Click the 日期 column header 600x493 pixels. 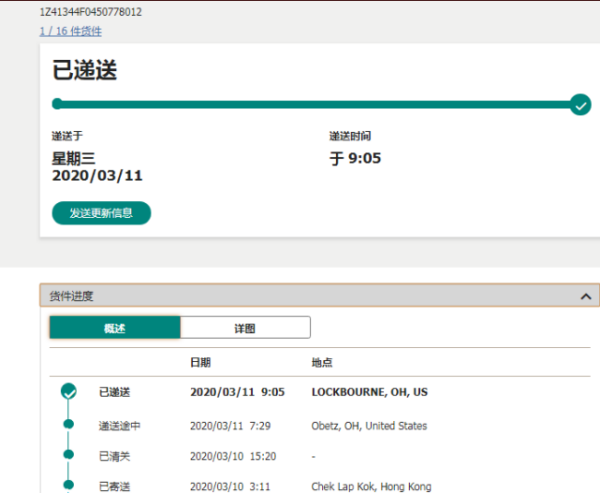(x=201, y=362)
